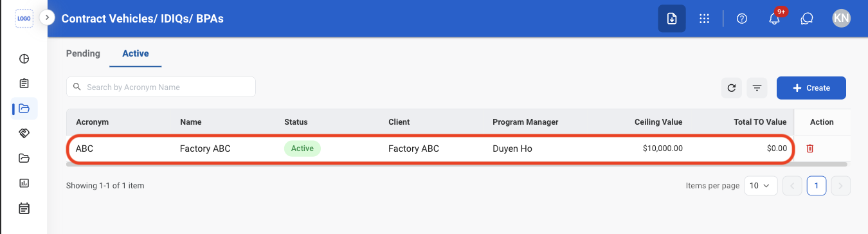
Task: Open the KN user avatar menu
Action: click(x=841, y=19)
